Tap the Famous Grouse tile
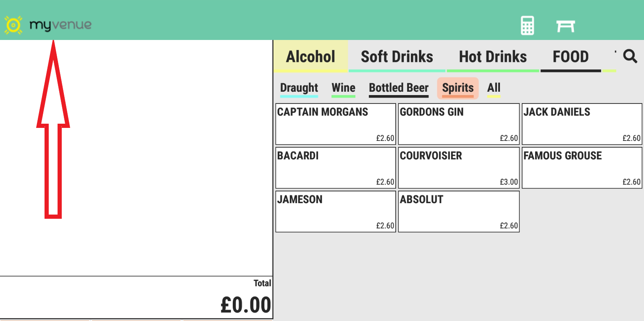Image resolution: width=644 pixels, height=321 pixels. [x=582, y=168]
